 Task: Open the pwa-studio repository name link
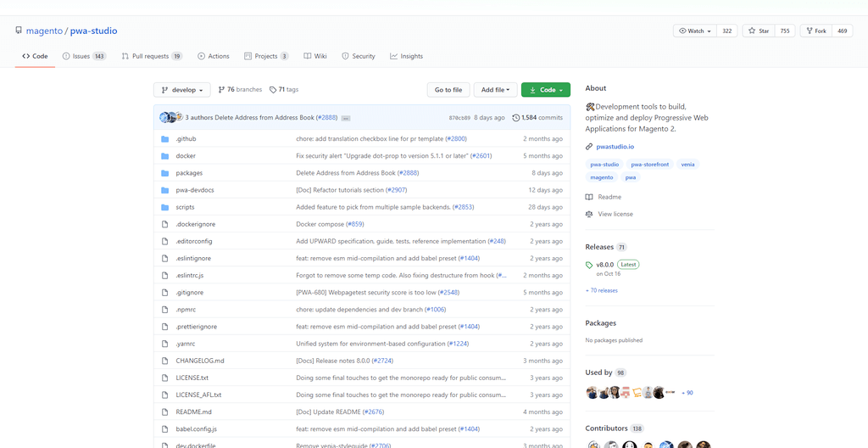click(93, 31)
